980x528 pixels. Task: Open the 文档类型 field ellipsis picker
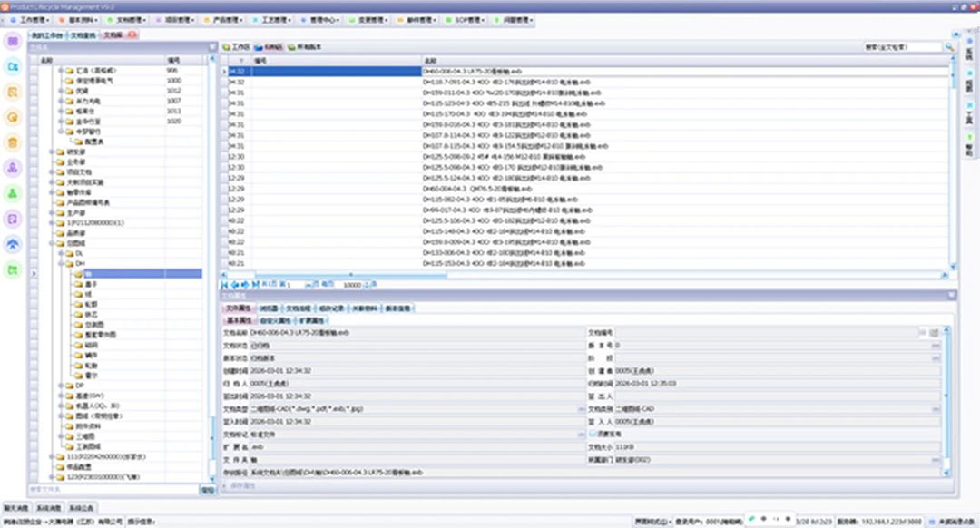(582, 408)
